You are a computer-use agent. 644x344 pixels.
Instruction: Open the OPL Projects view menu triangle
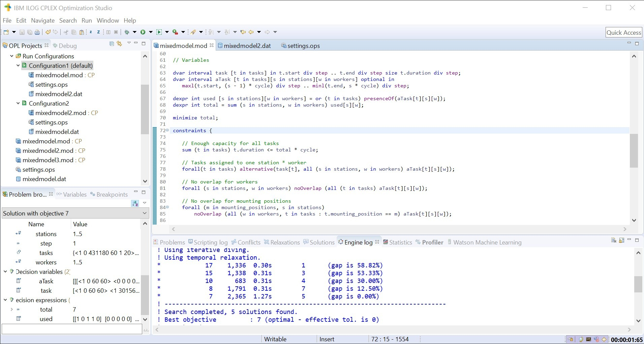(x=129, y=43)
